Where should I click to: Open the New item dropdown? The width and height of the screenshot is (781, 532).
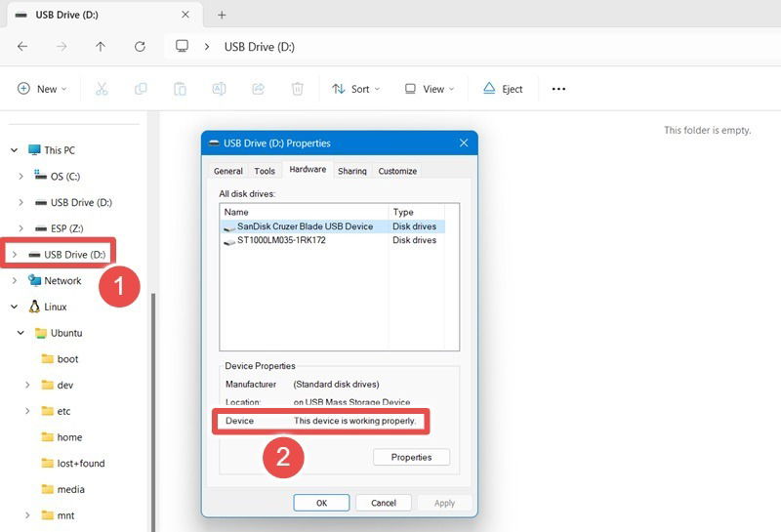42,89
